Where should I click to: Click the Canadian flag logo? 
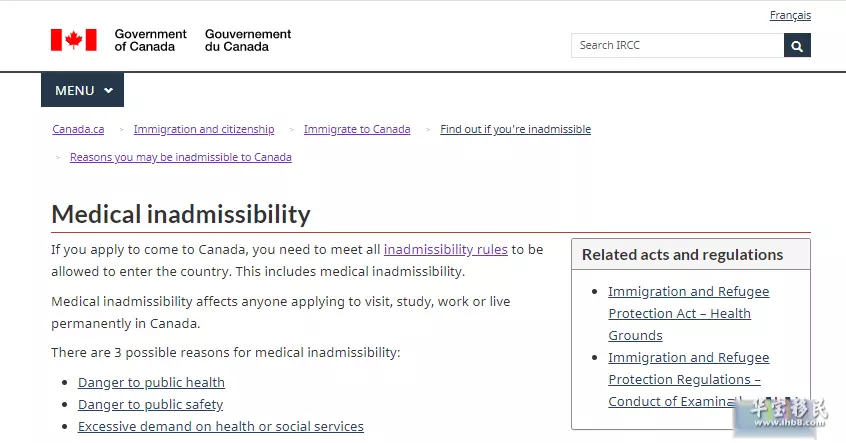[x=74, y=40]
